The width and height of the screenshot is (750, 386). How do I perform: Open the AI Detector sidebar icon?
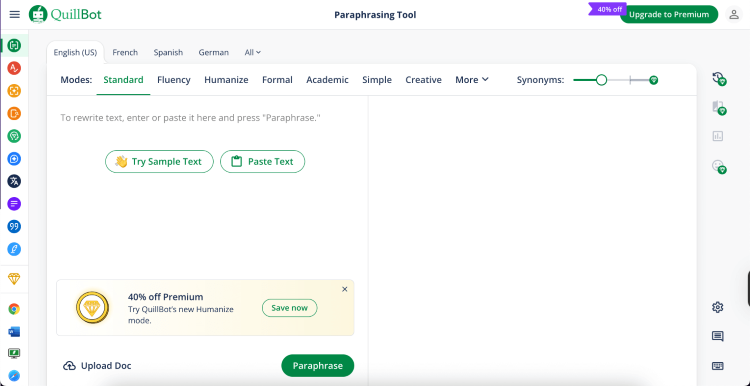[14, 91]
